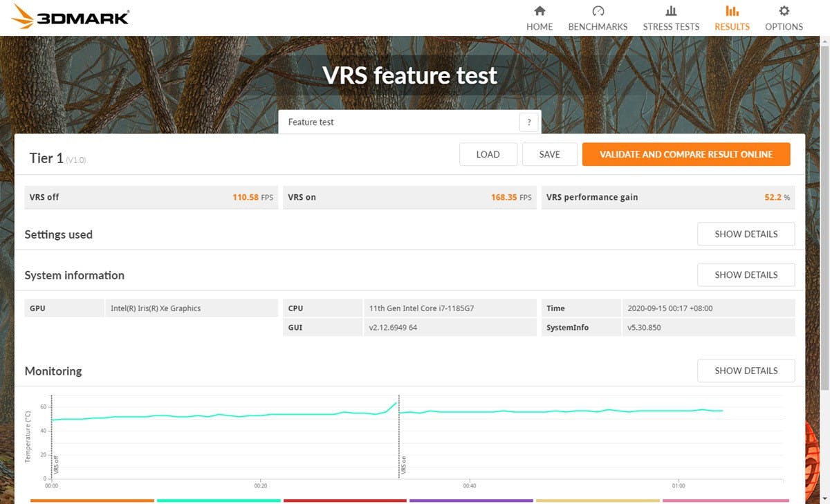Click the 00:40 time label on chart axis

point(470,485)
